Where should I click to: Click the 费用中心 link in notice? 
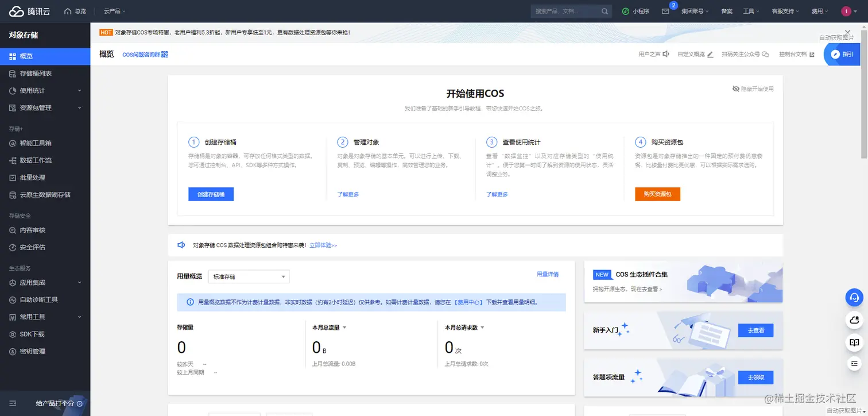[469, 302]
